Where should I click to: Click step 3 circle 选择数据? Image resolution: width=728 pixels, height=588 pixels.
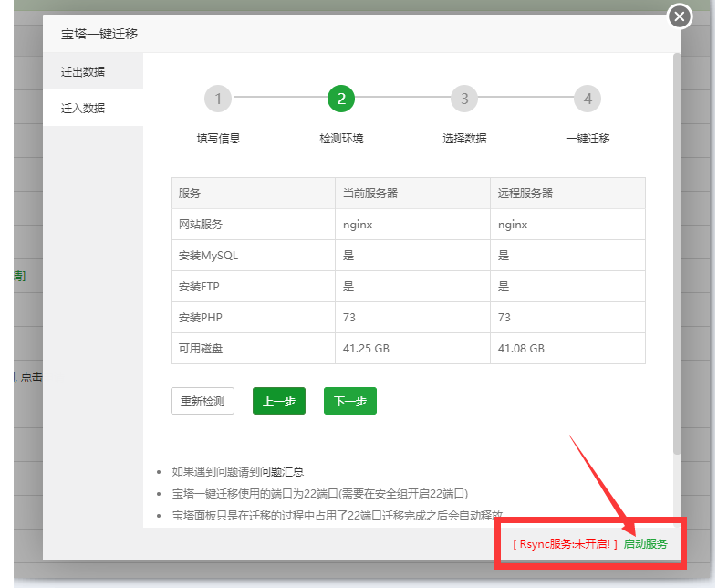tap(464, 99)
